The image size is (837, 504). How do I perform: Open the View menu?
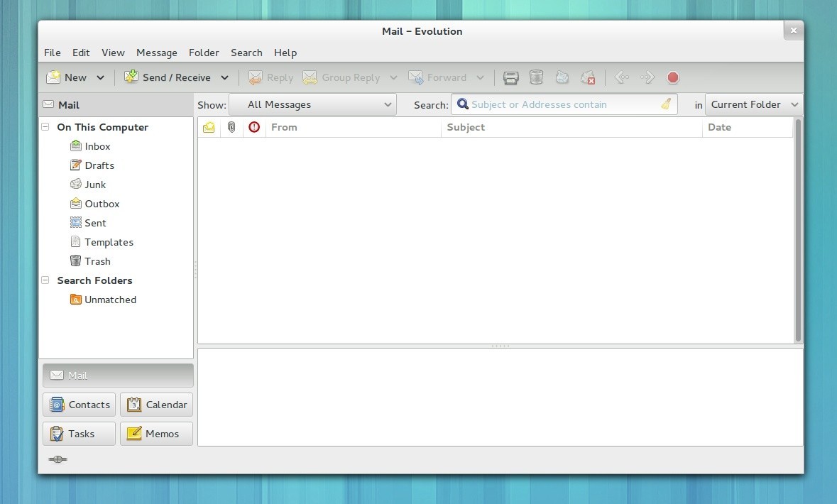coord(113,53)
